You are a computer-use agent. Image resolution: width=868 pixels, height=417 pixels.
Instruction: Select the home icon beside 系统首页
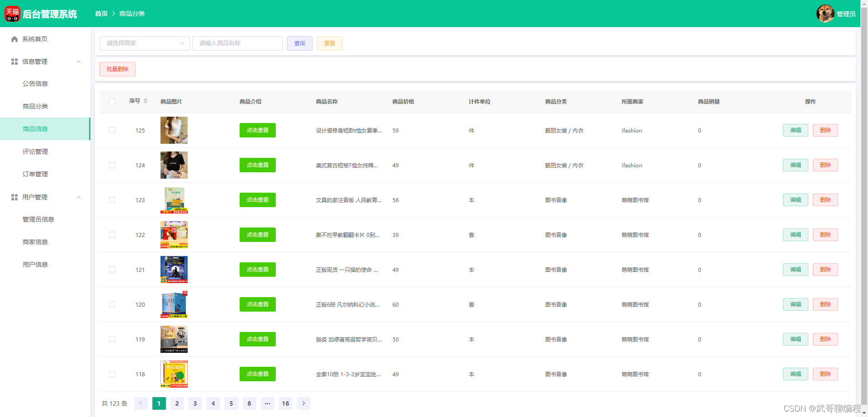click(14, 39)
